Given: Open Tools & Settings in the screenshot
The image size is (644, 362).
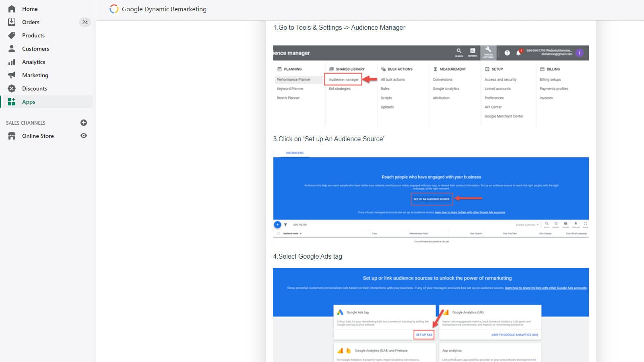Looking at the screenshot, I should coord(488,53).
